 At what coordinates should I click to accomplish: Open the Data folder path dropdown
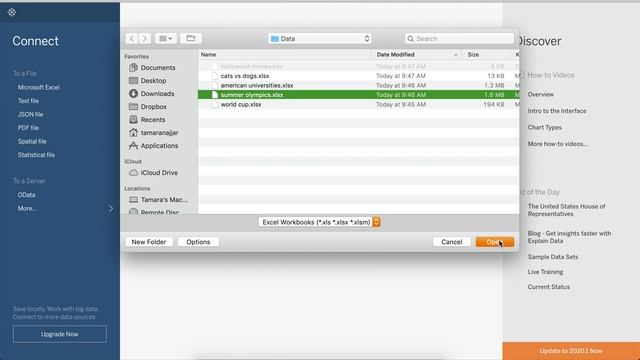[320, 38]
